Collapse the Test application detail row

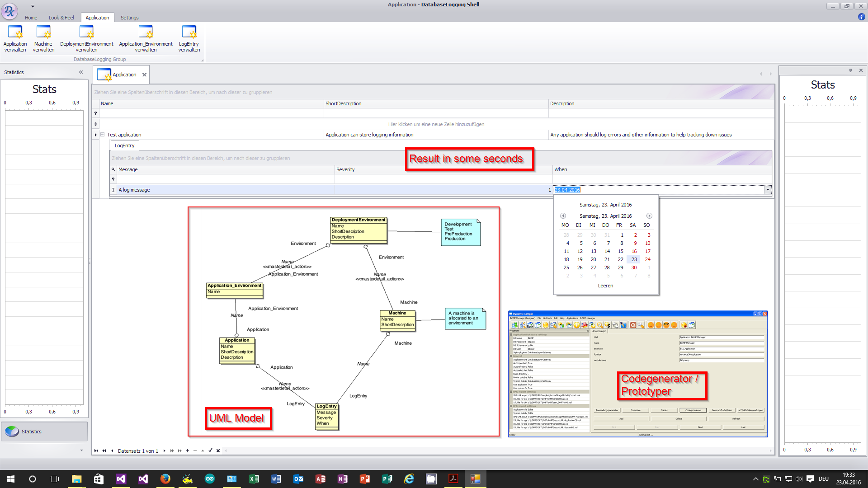click(x=103, y=134)
